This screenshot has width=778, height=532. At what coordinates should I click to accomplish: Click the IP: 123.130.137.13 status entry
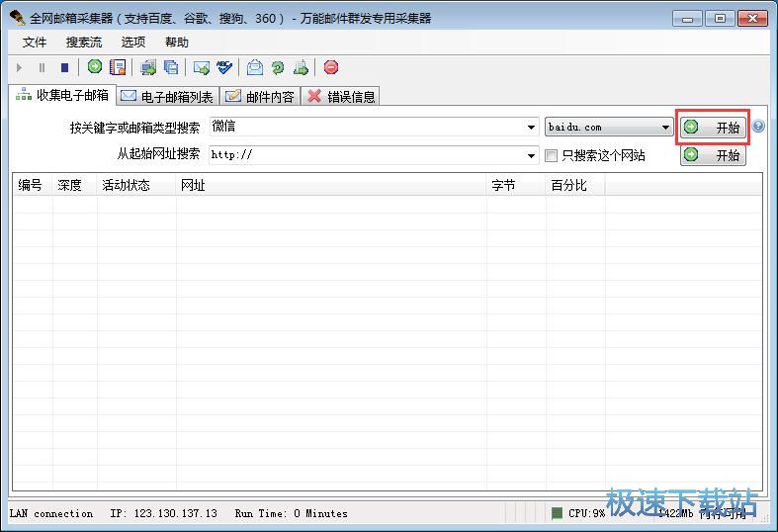click(x=164, y=513)
